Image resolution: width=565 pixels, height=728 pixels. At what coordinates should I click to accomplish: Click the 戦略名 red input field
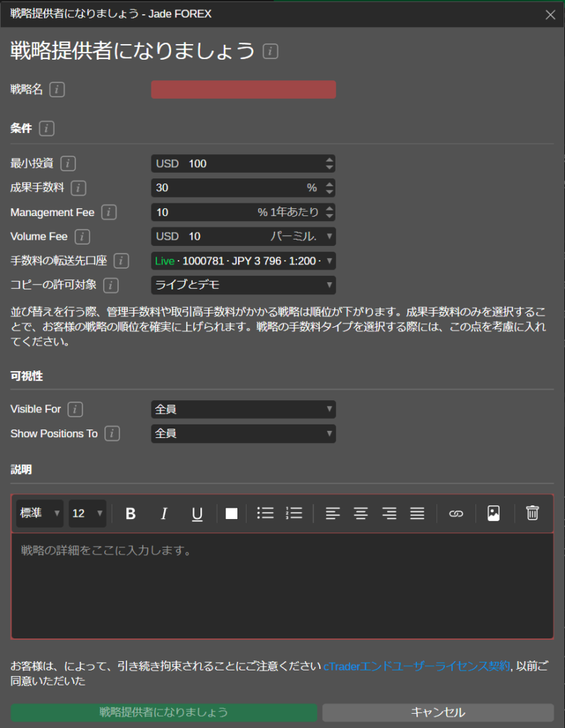pos(243,90)
